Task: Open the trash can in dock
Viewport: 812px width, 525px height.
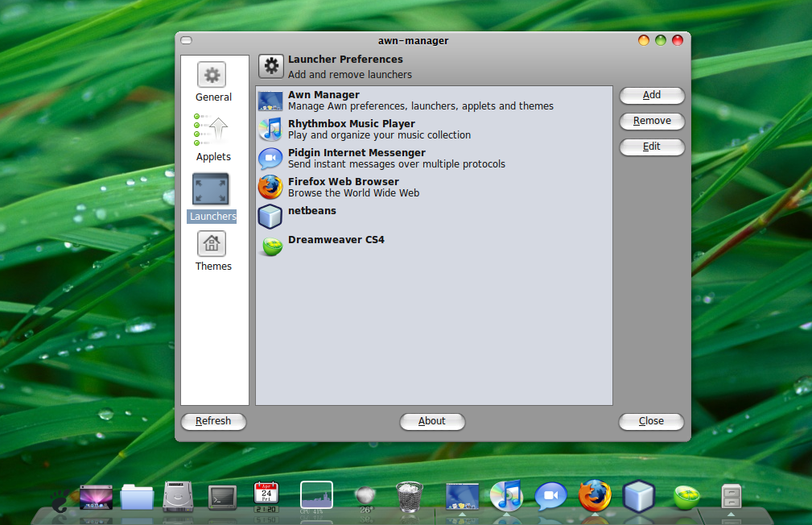Action: (409, 497)
